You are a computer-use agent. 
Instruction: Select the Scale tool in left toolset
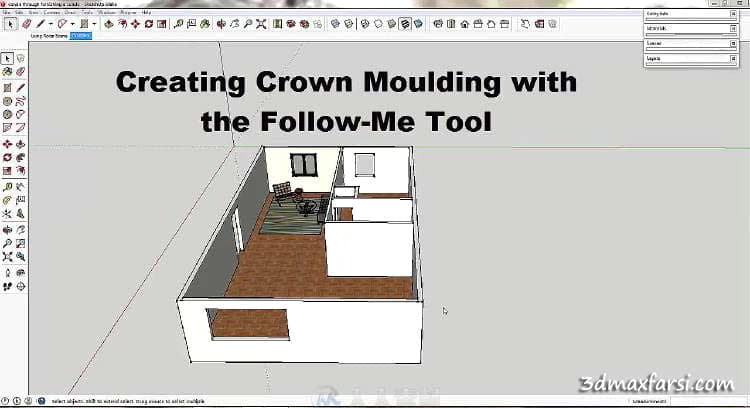pos(7,171)
